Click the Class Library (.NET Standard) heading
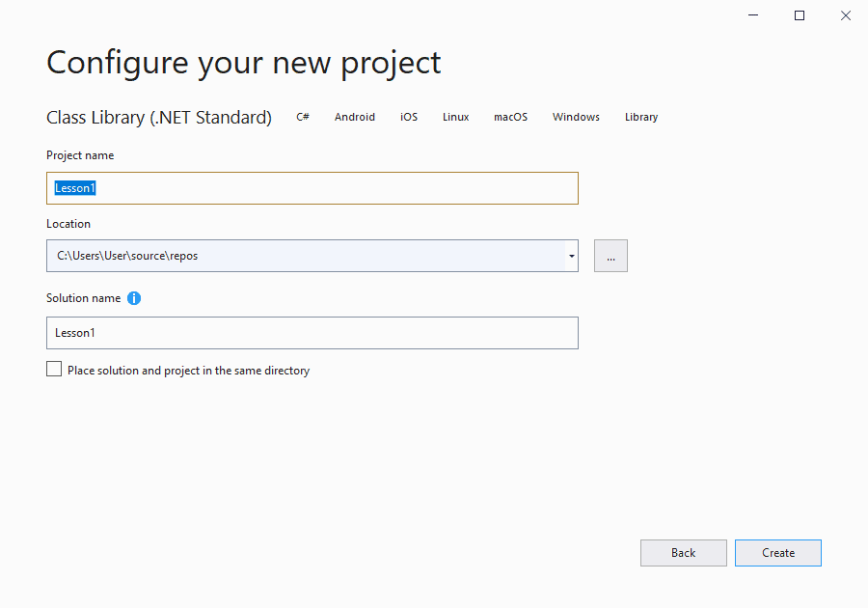 coord(159,118)
